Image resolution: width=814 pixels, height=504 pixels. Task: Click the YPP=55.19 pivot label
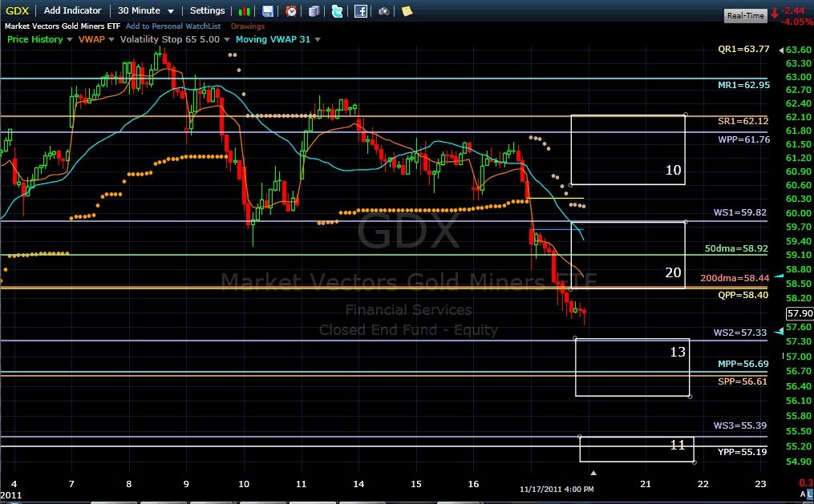[x=742, y=452]
